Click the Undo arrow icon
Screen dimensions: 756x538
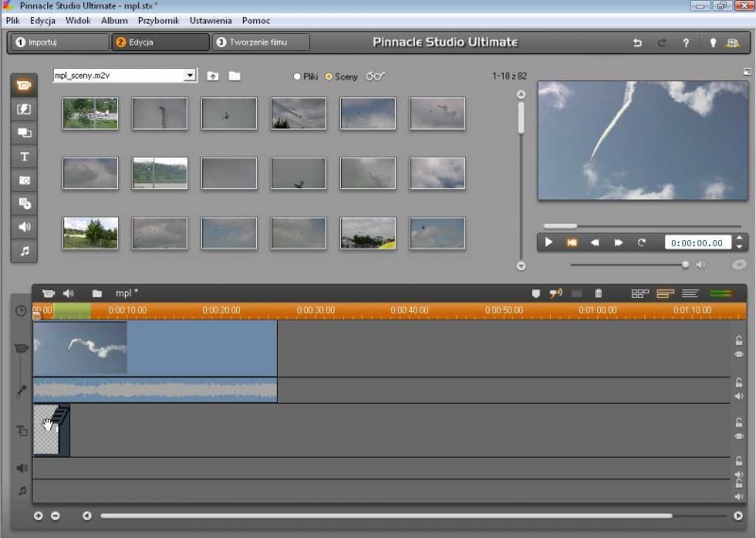tap(637, 43)
